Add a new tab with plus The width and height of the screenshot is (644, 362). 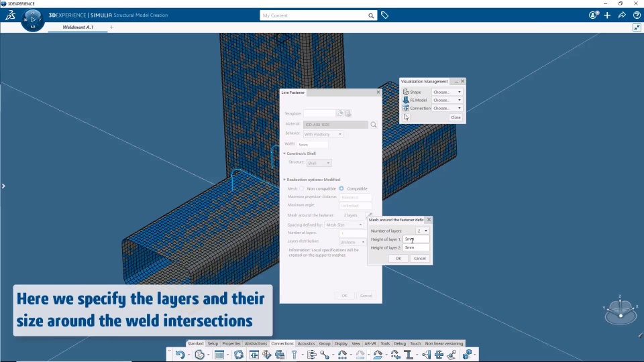111,27
